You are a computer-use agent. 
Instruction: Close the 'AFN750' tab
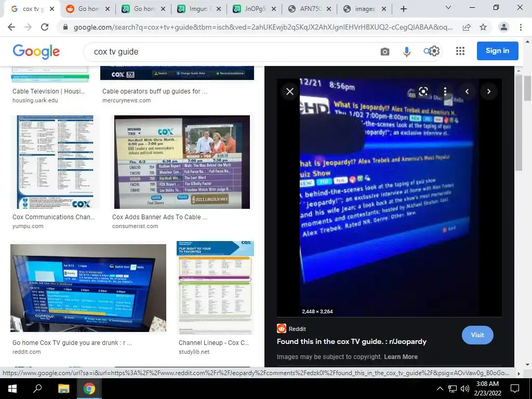click(329, 9)
